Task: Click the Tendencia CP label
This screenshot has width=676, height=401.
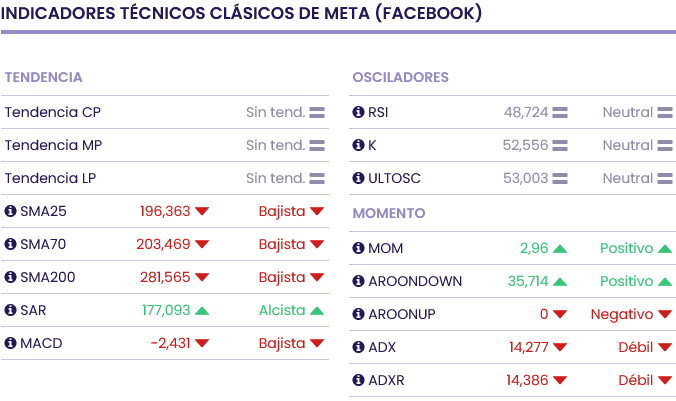Action: click(x=52, y=112)
